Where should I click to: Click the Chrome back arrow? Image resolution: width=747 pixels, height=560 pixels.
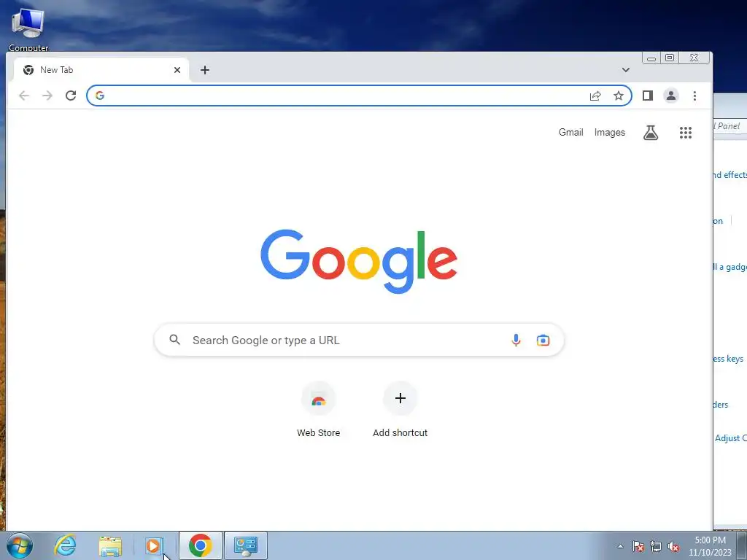point(24,96)
